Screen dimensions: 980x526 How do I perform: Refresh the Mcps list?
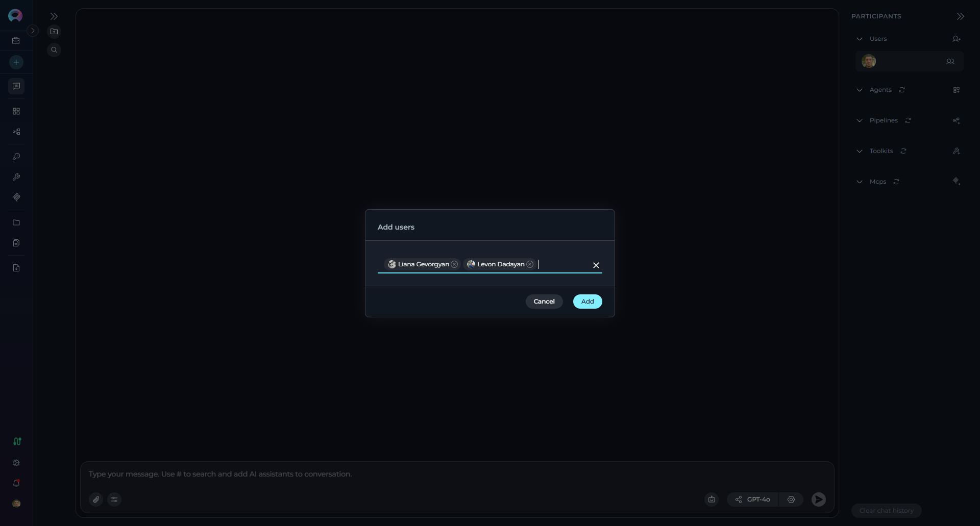point(896,182)
